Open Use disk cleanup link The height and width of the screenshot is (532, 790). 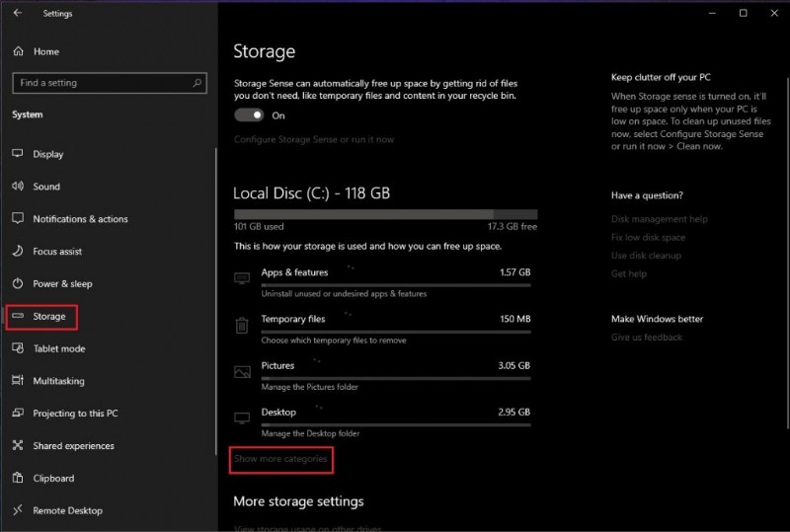tap(646, 255)
